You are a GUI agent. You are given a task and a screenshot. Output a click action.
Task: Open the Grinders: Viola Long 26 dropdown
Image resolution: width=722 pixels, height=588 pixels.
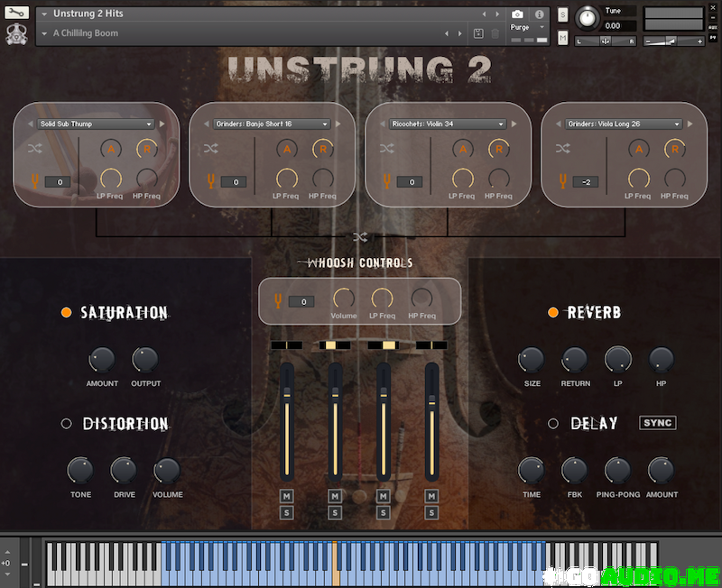(x=623, y=124)
